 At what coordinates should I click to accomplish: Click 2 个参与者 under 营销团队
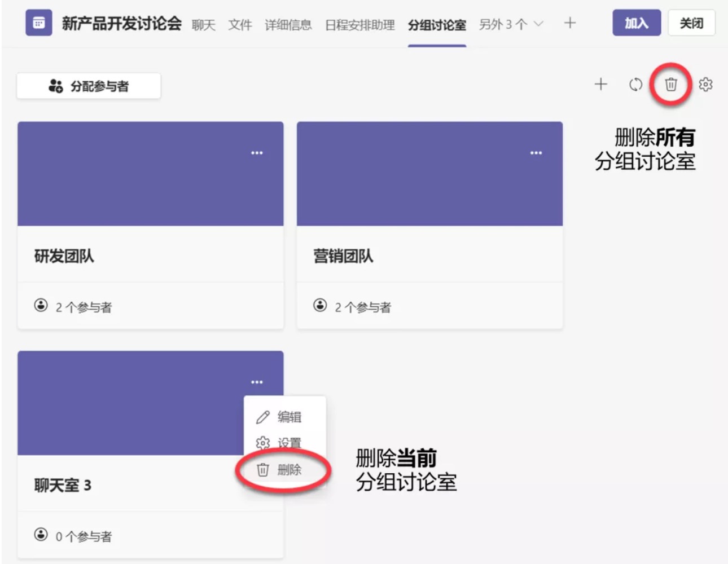[x=363, y=307]
